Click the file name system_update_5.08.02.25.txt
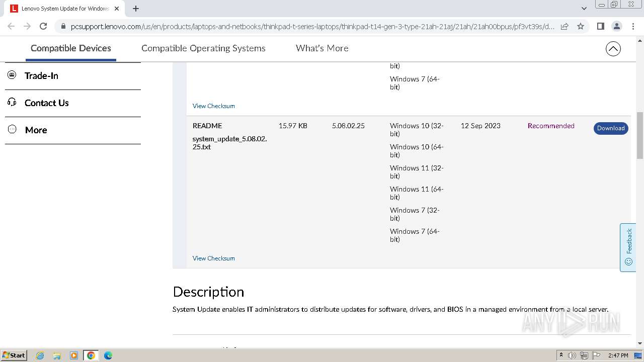The width and height of the screenshot is (644, 362). [229, 143]
